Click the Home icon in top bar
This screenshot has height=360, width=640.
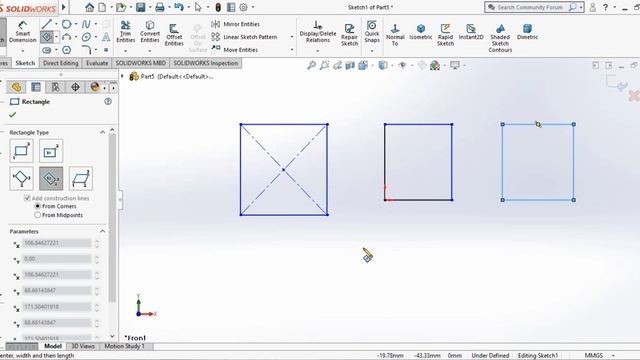tap(89, 7)
